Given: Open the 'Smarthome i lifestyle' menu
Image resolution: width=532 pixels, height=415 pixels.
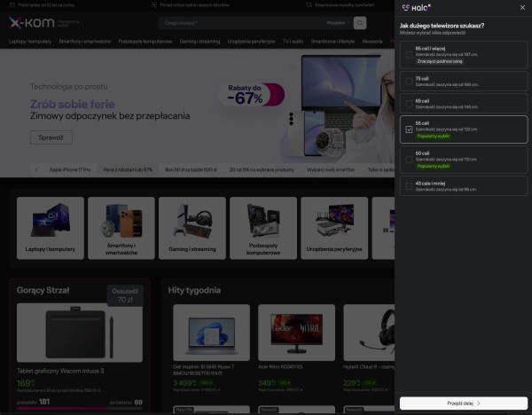Looking at the screenshot, I should coord(332,42).
